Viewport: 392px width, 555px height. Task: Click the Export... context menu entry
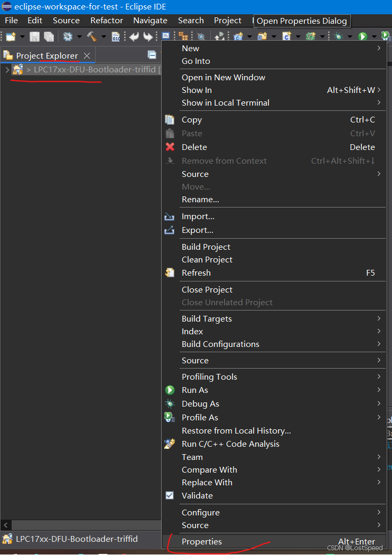tap(274, 230)
